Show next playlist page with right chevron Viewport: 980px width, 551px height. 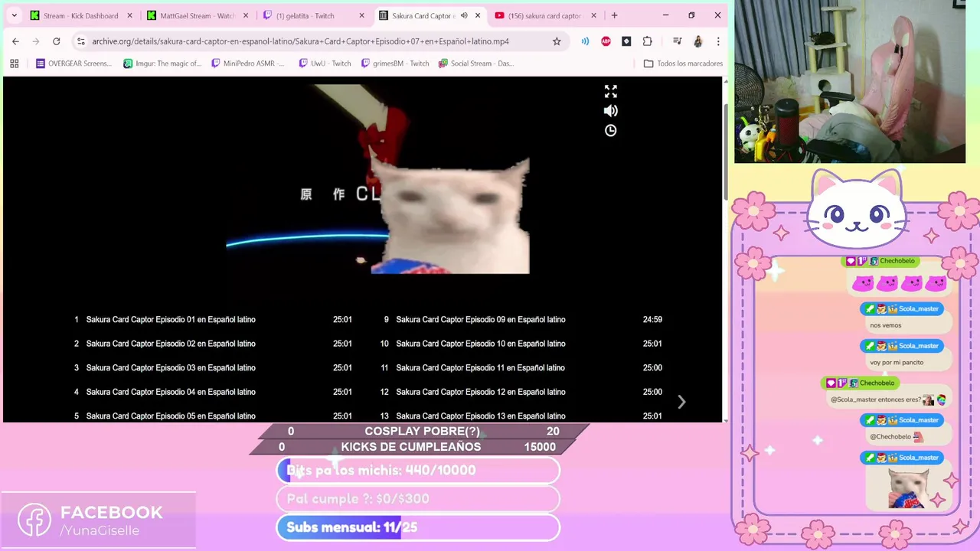681,402
